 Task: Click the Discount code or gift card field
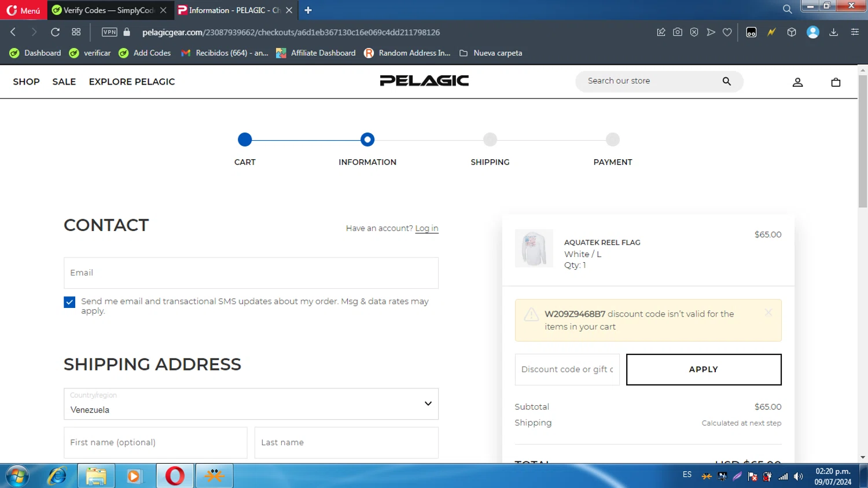(567, 369)
